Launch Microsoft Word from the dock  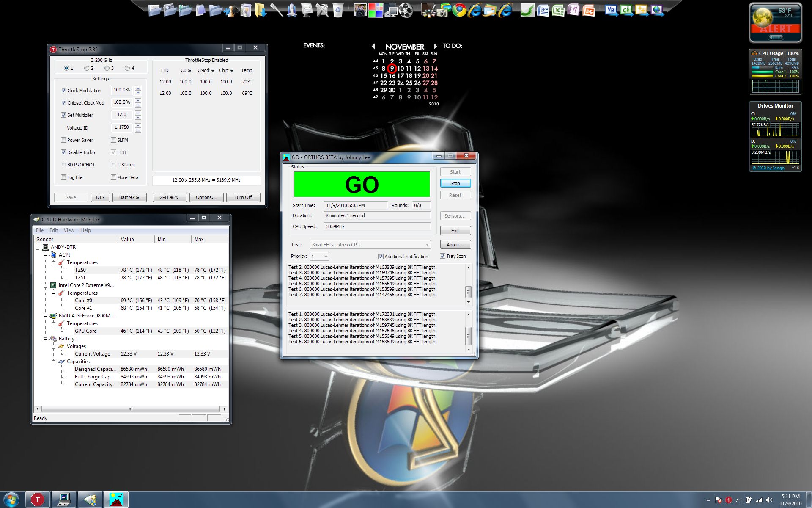click(543, 10)
